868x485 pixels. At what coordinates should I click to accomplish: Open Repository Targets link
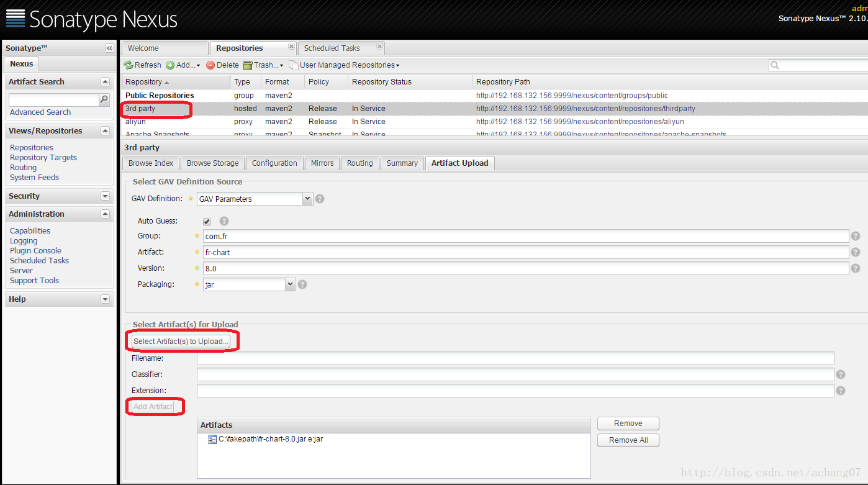click(x=43, y=158)
